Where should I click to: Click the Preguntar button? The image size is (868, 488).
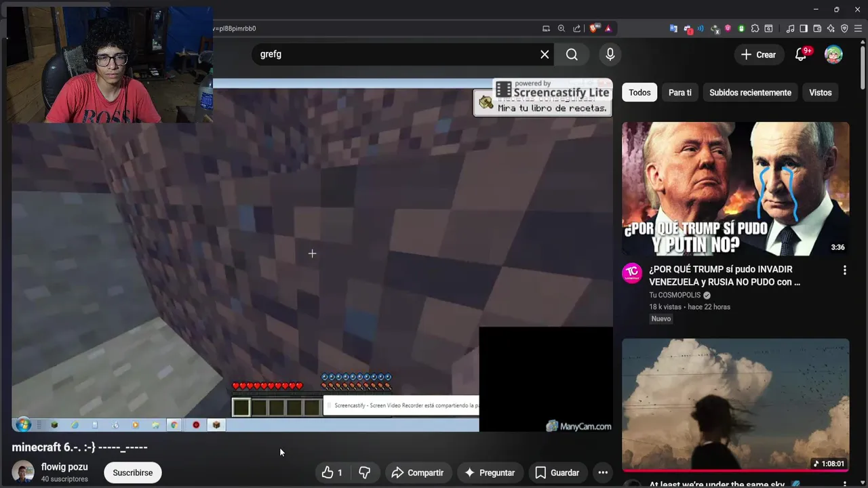coord(490,472)
